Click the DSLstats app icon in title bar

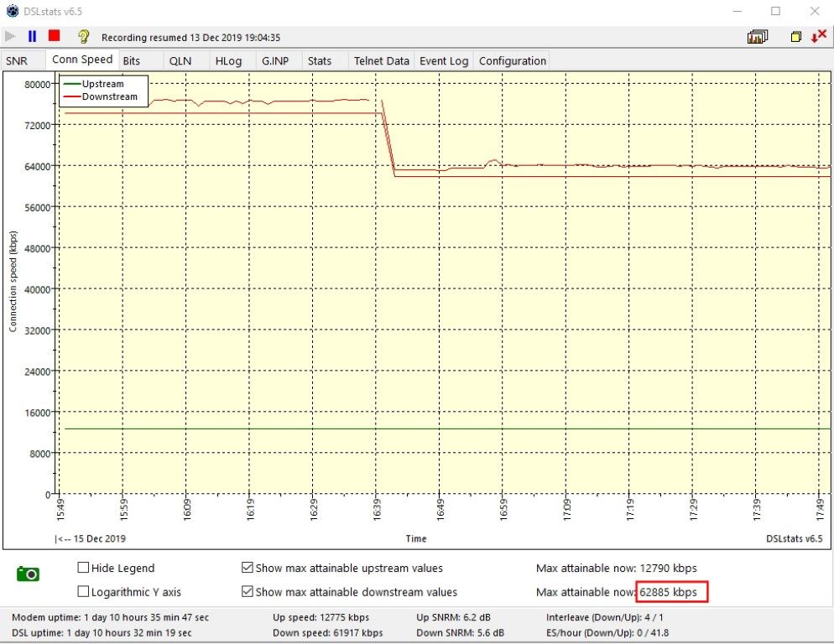click(x=11, y=11)
